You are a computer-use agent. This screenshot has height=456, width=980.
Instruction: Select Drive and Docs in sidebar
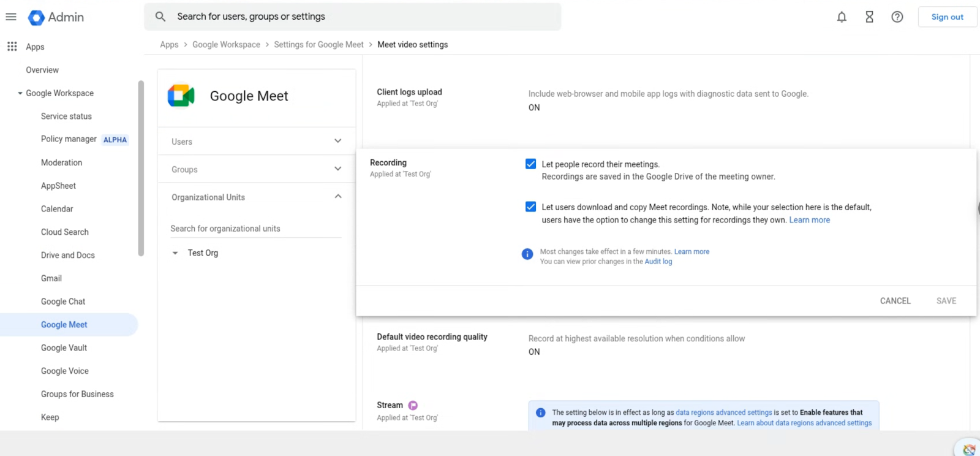pos(67,255)
